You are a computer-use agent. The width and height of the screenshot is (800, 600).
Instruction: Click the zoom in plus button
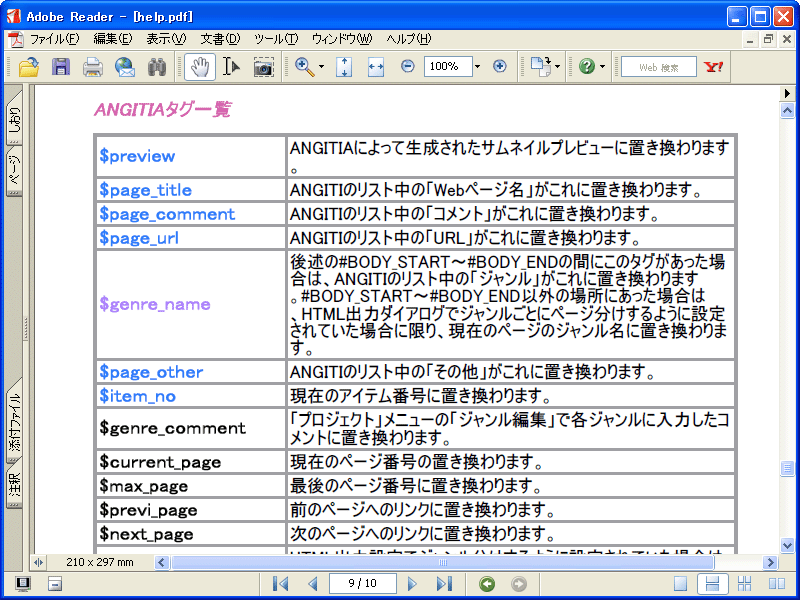[499, 66]
